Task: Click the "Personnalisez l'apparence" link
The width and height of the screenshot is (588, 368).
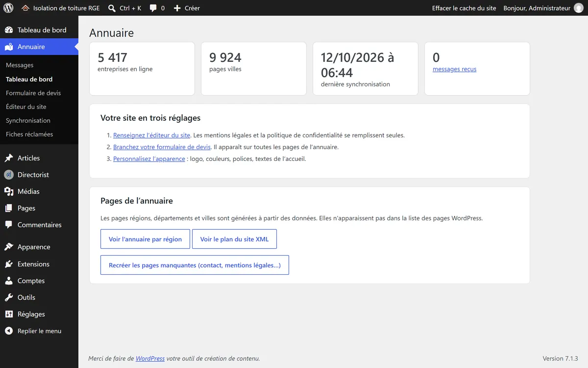Action: [149, 158]
